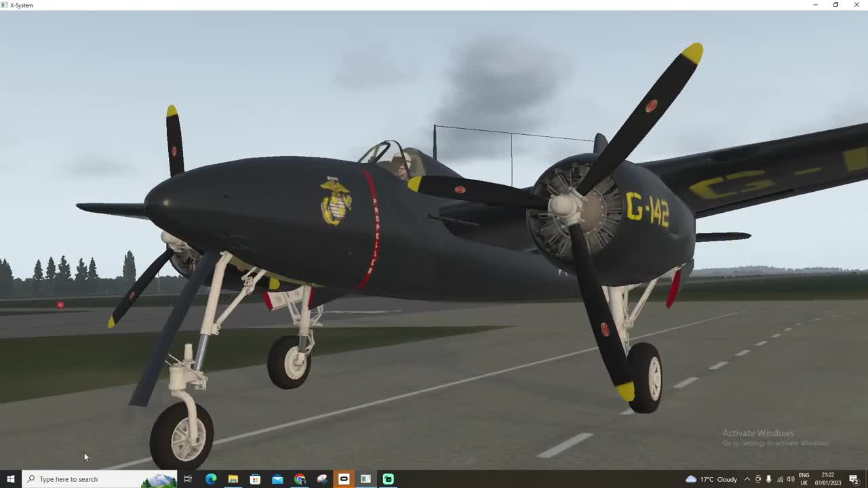Image resolution: width=868 pixels, height=488 pixels.
Task: Switch to the Oculus app in taskbar
Action: [344, 479]
